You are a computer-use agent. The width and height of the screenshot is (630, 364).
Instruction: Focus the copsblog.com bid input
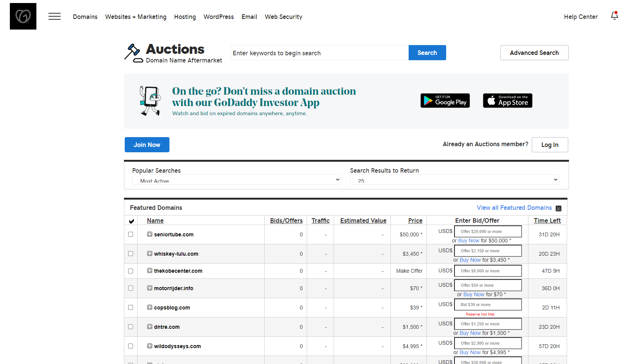(x=488, y=305)
